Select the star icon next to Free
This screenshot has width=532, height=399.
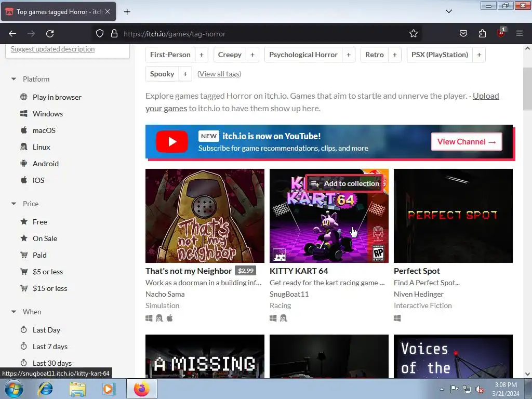pyautogui.click(x=24, y=222)
